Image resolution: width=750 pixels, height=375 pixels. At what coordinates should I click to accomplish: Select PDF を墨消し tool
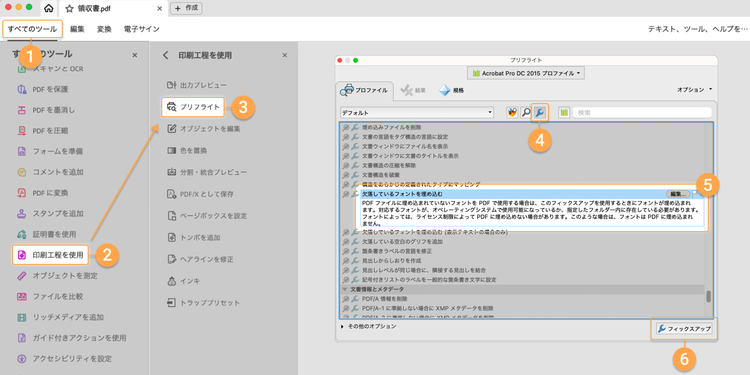tap(46, 110)
